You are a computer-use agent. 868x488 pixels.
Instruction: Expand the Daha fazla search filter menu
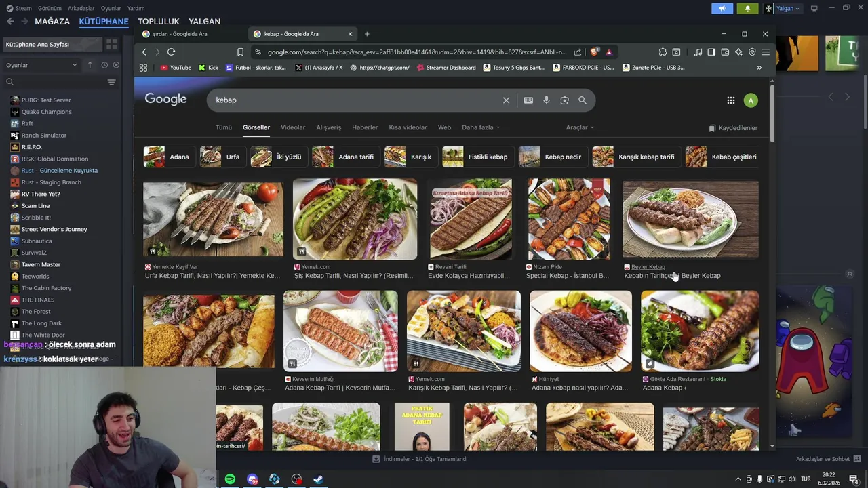point(481,127)
